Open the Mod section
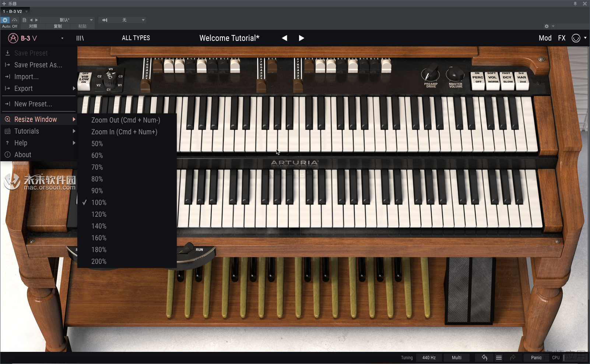 [x=545, y=38]
